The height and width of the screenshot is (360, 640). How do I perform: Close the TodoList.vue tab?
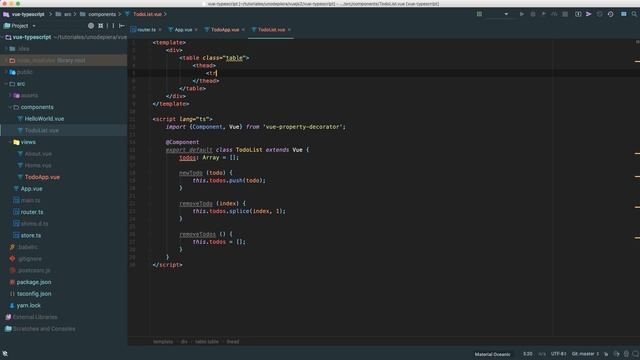tap(289, 30)
